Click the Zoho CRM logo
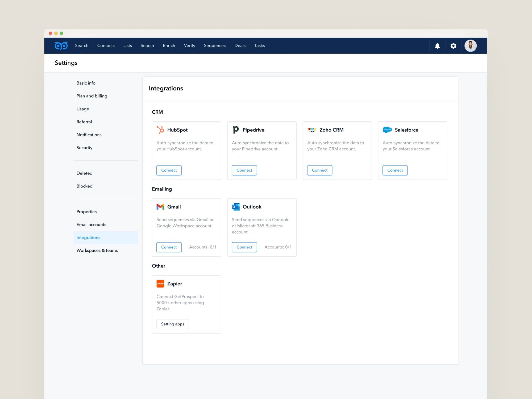This screenshot has width=532, height=399. click(x=312, y=130)
